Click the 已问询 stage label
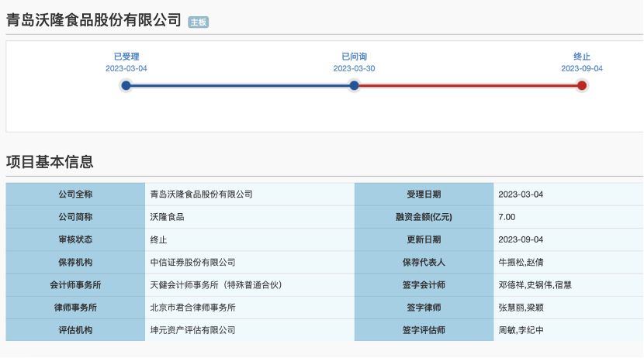This screenshot has width=644, height=358. (354, 57)
